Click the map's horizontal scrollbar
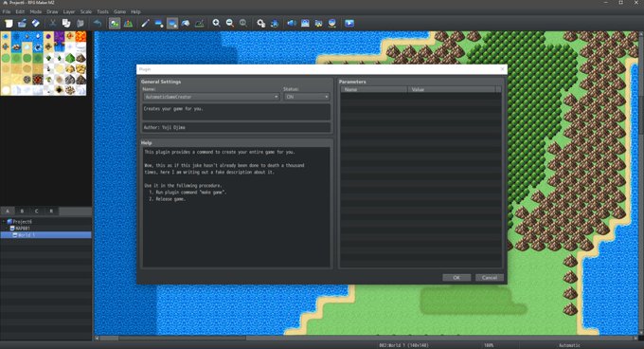The height and width of the screenshot is (349, 644). click(x=366, y=338)
